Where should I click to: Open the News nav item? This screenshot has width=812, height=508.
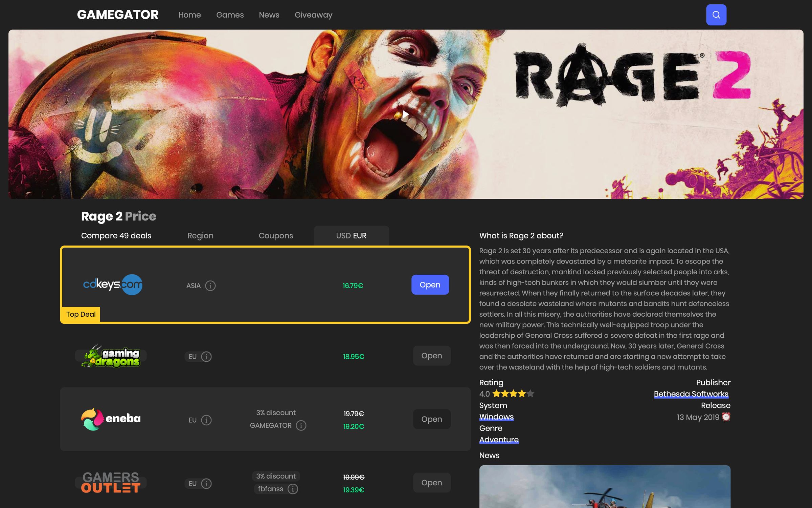[269, 15]
